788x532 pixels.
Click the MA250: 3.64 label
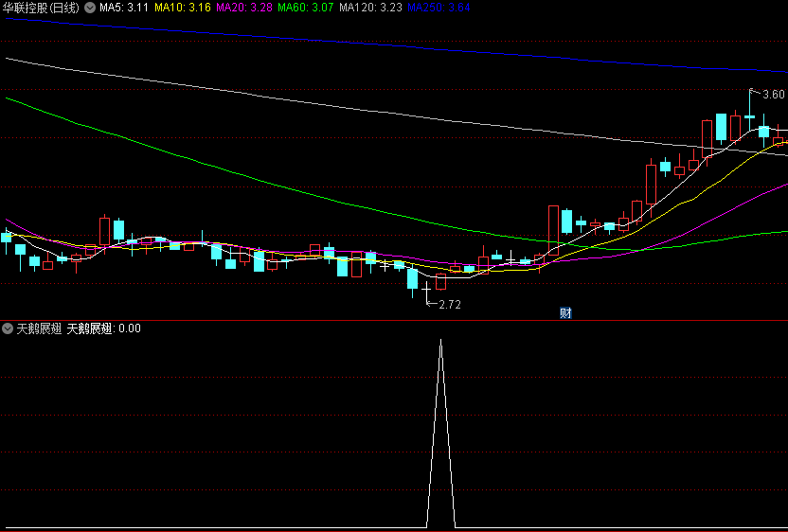[x=439, y=8]
